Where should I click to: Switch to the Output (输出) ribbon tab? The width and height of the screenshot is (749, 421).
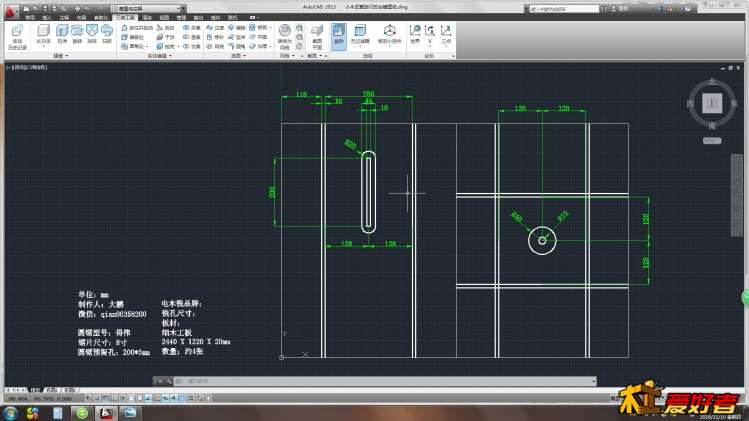pyautogui.click(x=198, y=17)
